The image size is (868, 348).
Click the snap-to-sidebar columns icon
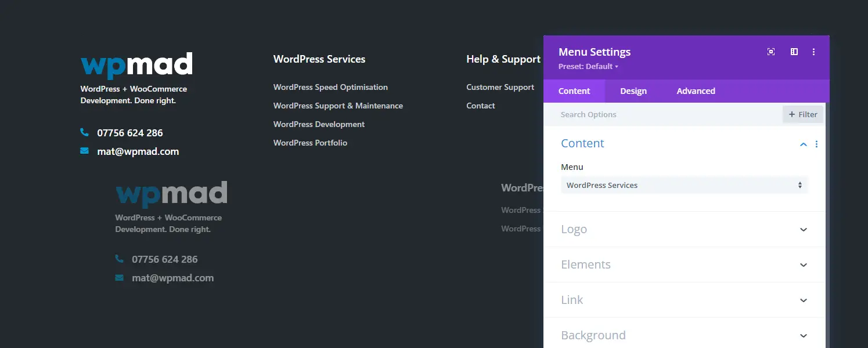[x=794, y=52]
